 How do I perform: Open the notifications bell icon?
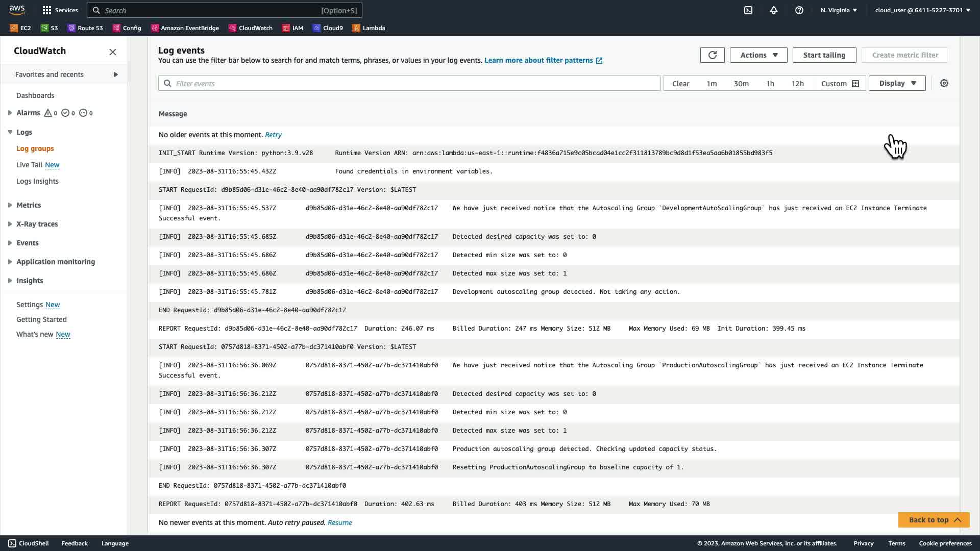773,10
